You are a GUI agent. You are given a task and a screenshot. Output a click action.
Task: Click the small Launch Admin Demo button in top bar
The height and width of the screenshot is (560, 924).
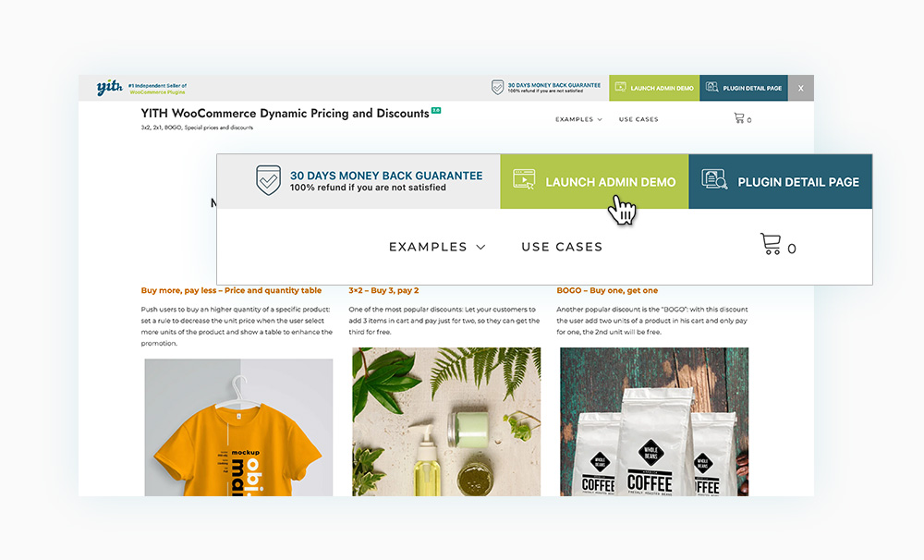point(654,88)
